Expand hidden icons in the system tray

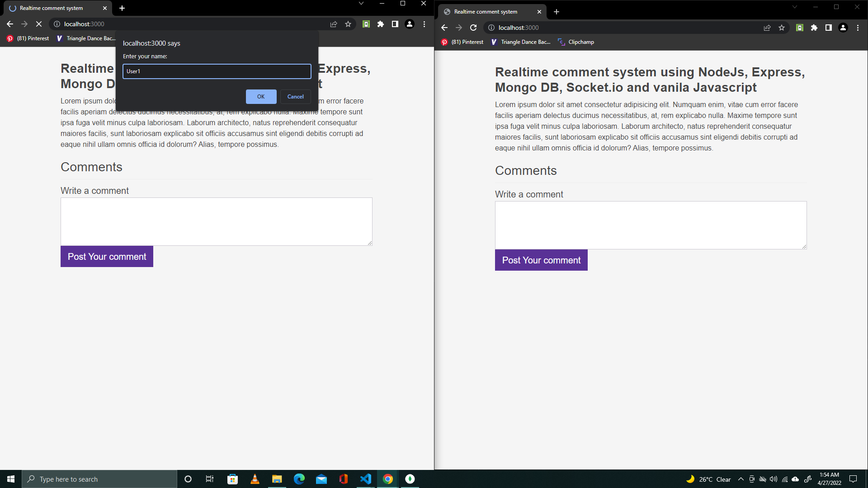(x=740, y=479)
